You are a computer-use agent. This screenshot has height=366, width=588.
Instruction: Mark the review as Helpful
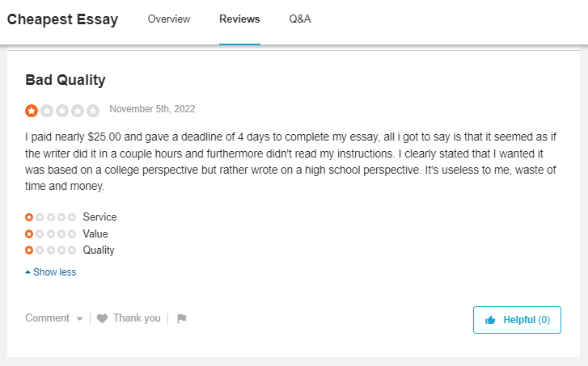coord(517,320)
